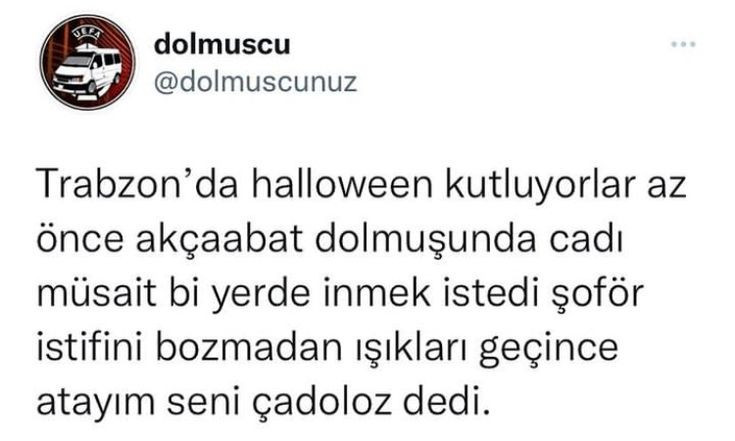Visit the @dolmuscunuz handle
The height and width of the screenshot is (441, 735).
[255, 82]
